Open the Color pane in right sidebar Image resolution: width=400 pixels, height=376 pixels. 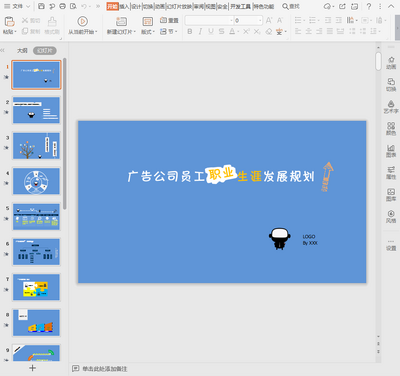pos(391,128)
